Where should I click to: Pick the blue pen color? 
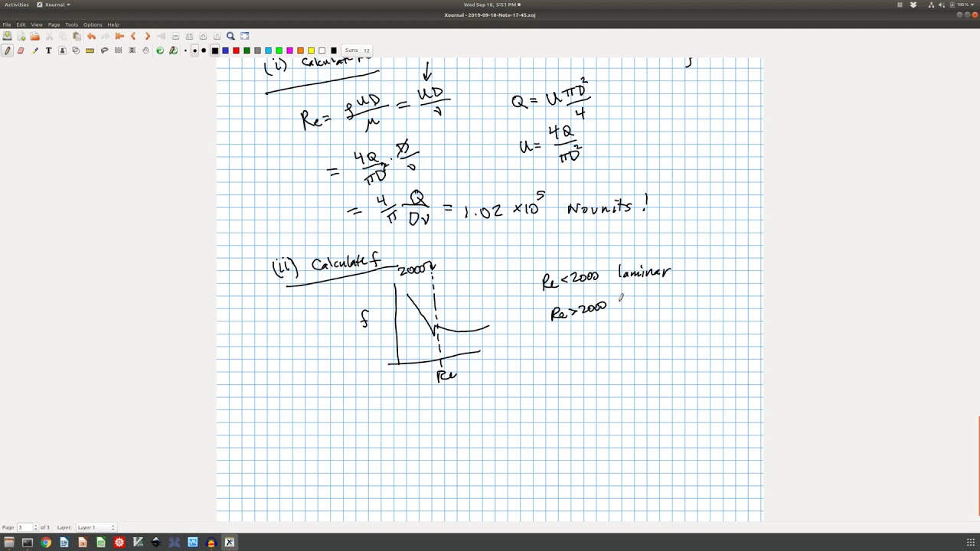tap(225, 51)
